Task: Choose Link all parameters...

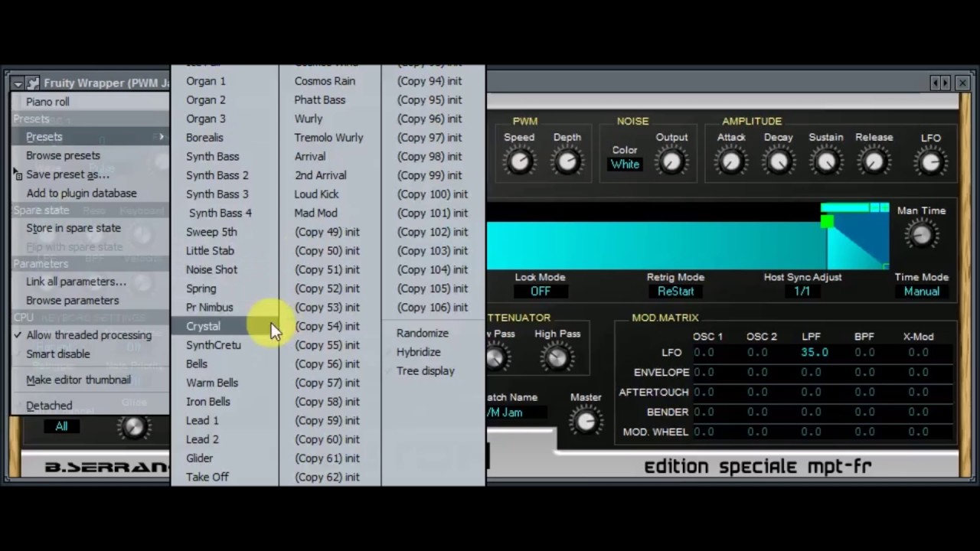Action: pos(76,282)
